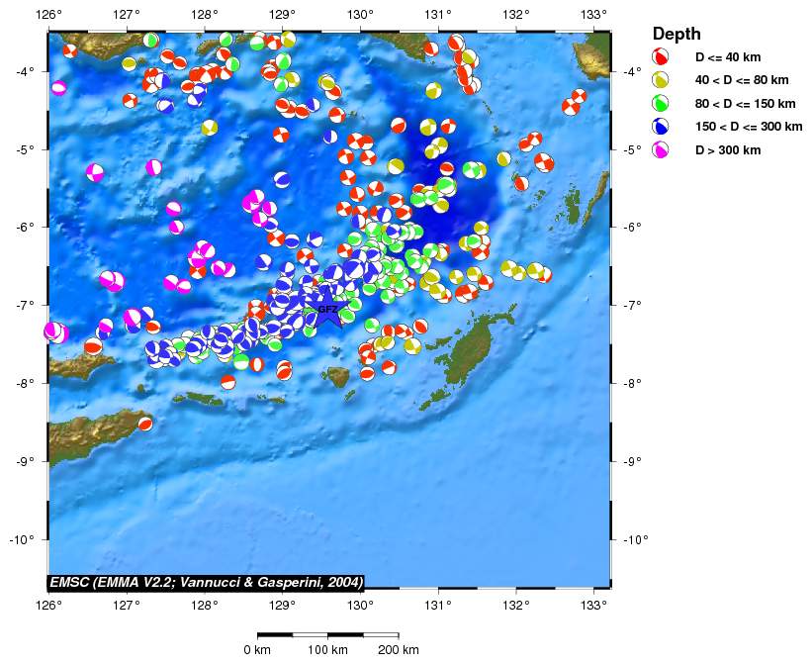Select blue beachball near 129°E, 5.4°S
This screenshot has height=664, width=812.
282,180
